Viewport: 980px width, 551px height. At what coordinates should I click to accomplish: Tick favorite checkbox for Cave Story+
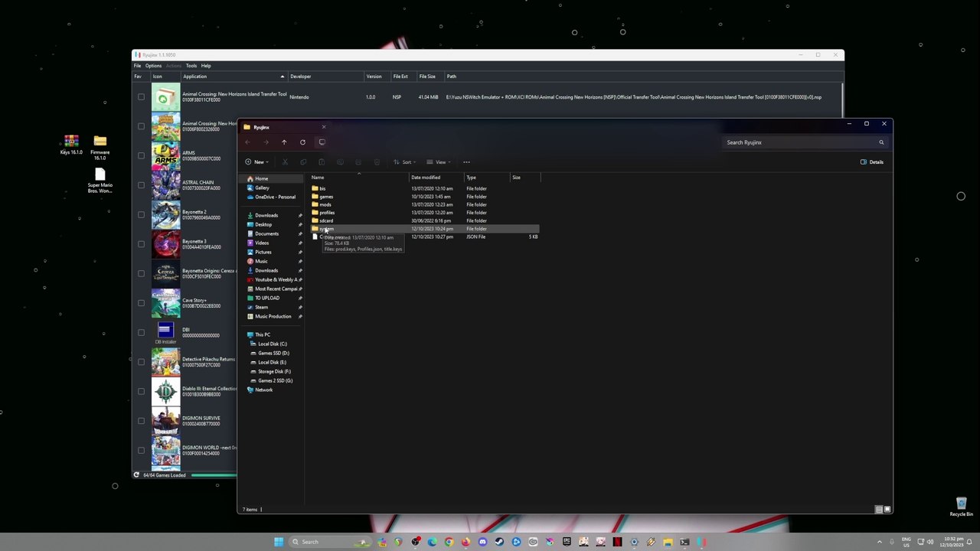(141, 303)
